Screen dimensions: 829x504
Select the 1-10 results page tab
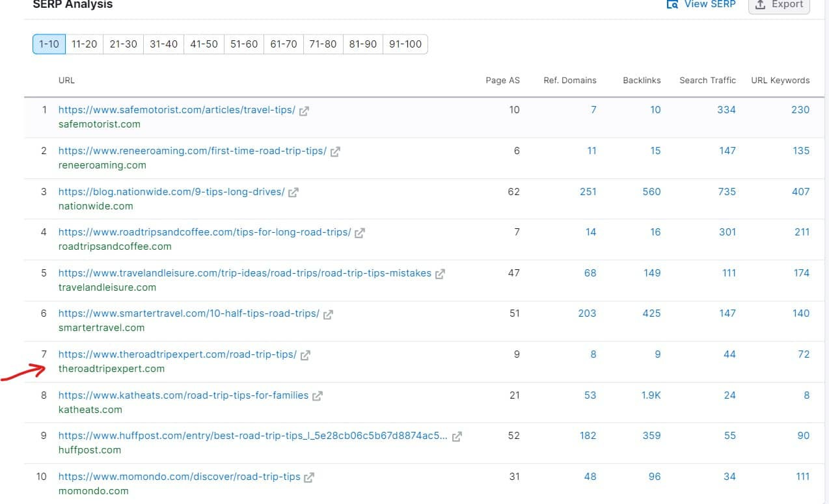(49, 44)
